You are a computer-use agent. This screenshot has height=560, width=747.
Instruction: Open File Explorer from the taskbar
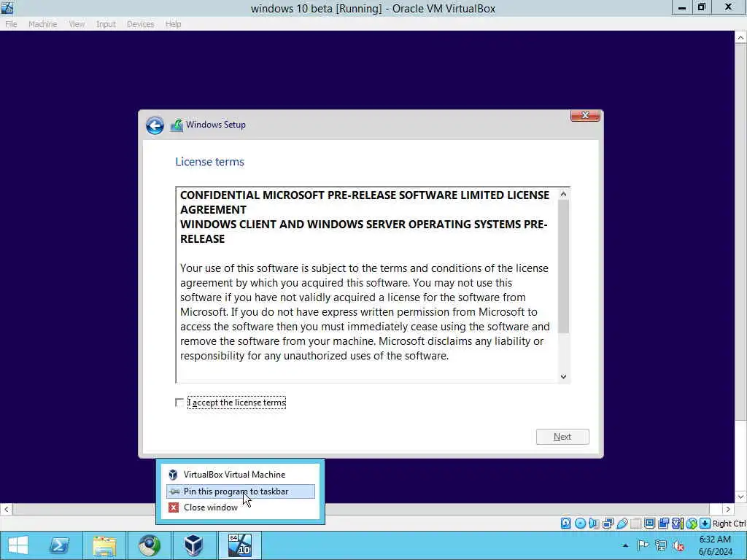click(x=105, y=545)
